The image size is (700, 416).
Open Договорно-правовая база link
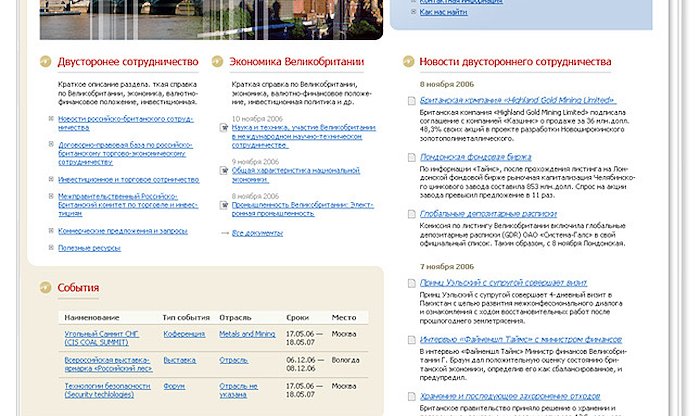coord(125,153)
